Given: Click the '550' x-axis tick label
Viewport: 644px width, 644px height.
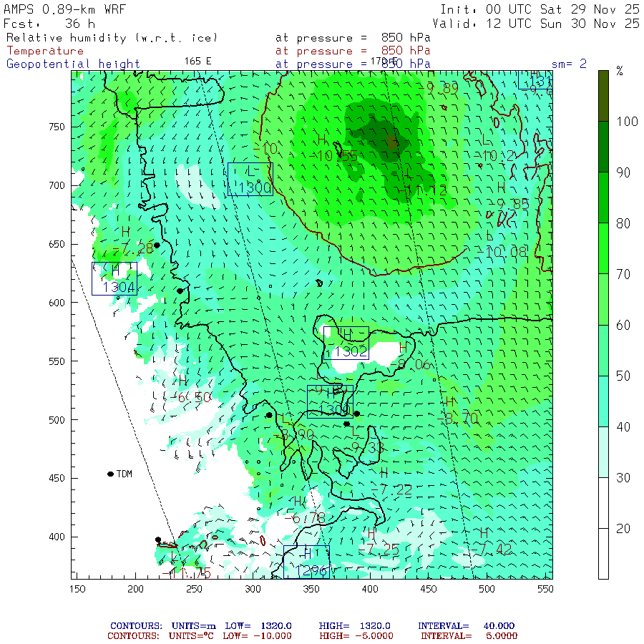Looking at the screenshot, I should (x=545, y=589).
